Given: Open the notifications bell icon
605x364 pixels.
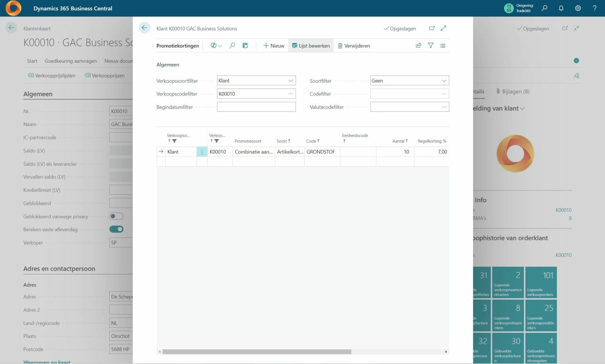Looking at the screenshot, I should tap(561, 8).
